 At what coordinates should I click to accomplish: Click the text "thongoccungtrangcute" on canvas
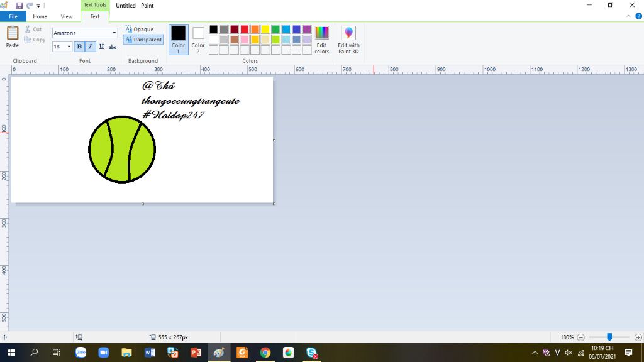click(x=191, y=101)
